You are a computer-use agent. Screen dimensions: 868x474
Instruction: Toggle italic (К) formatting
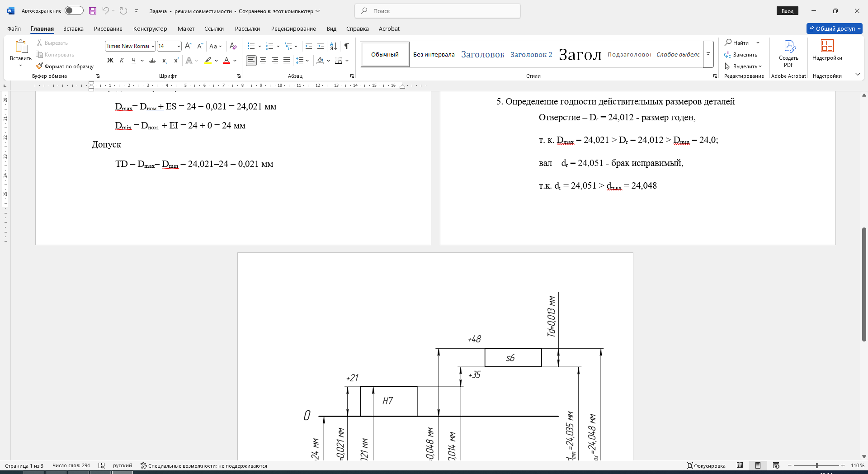click(x=122, y=61)
